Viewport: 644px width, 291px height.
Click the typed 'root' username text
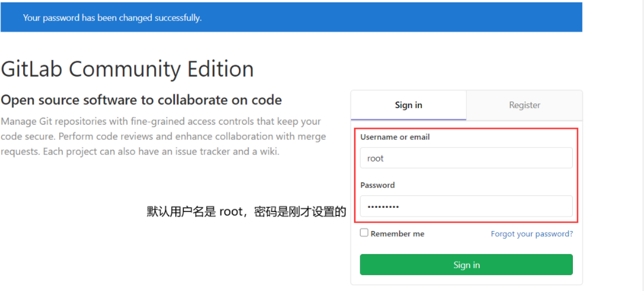coord(375,159)
